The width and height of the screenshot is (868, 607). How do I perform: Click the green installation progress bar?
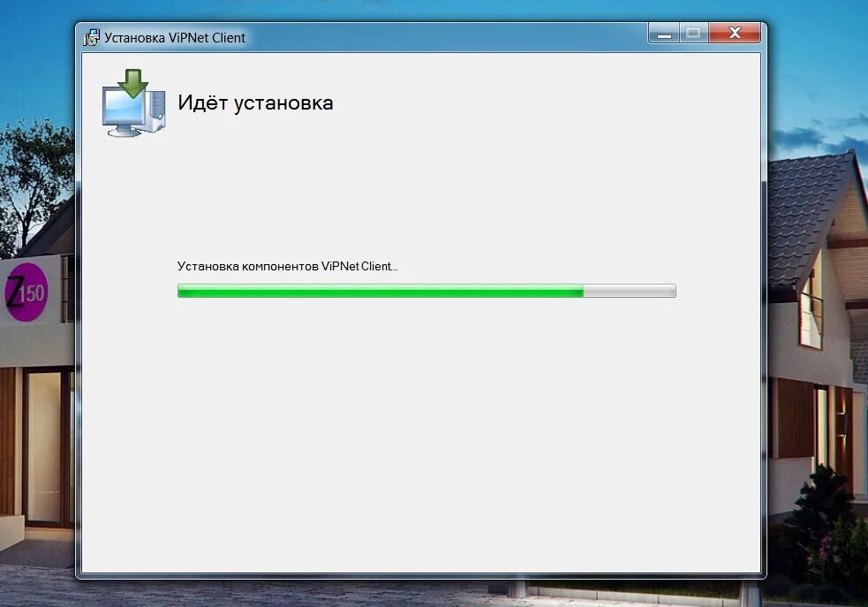[x=426, y=291]
